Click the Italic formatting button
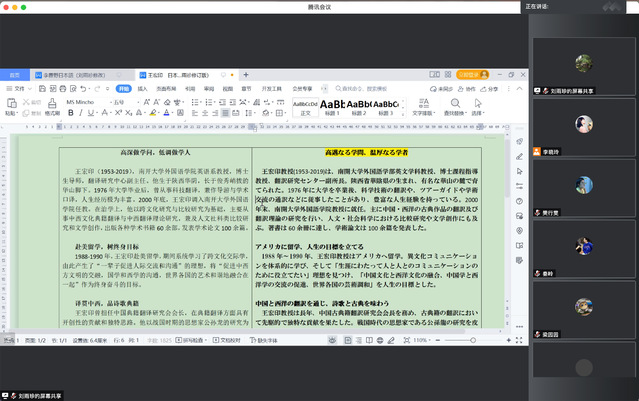Screen dimensions: 639x401 79,112
